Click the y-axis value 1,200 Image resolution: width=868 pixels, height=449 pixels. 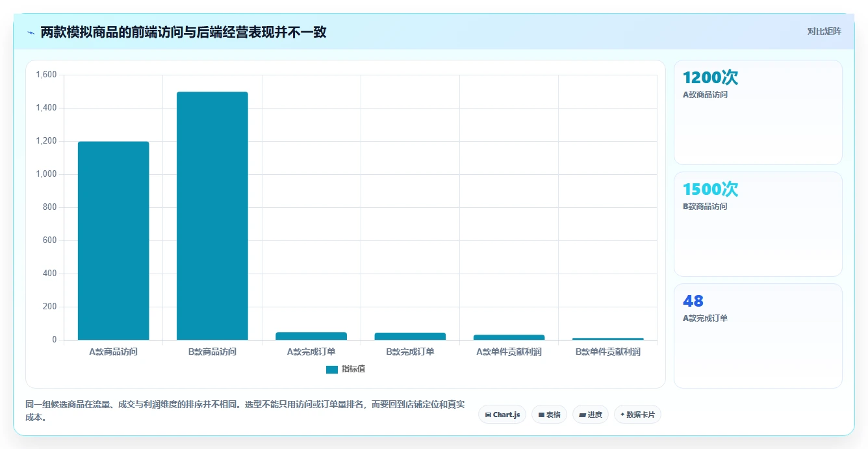click(47, 141)
